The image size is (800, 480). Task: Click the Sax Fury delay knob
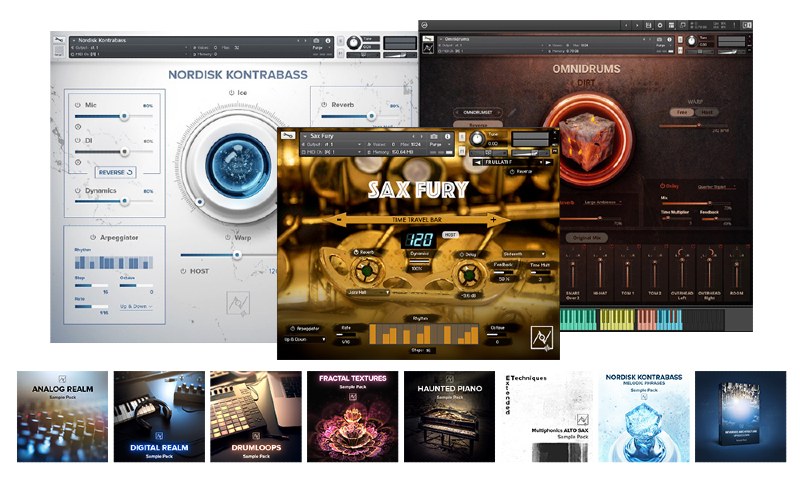click(468, 275)
